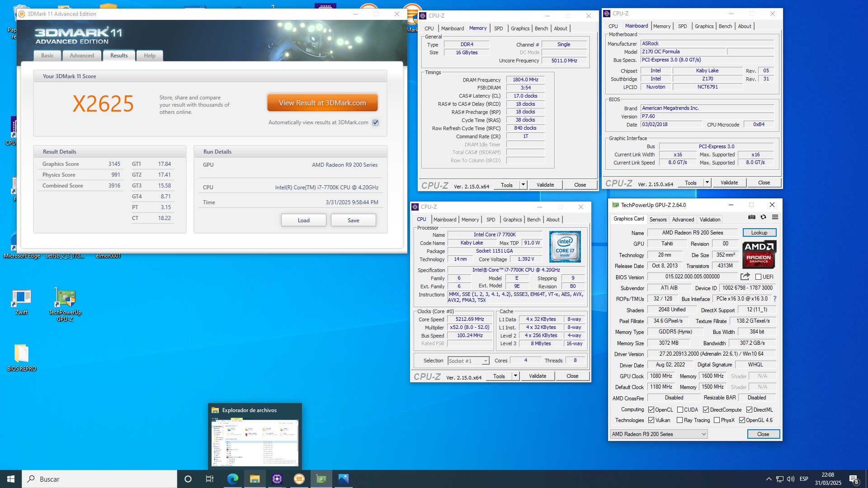Expand Tools arrow in CPU-Z CPU window
This screenshot has width=868, height=488.
pyautogui.click(x=515, y=376)
